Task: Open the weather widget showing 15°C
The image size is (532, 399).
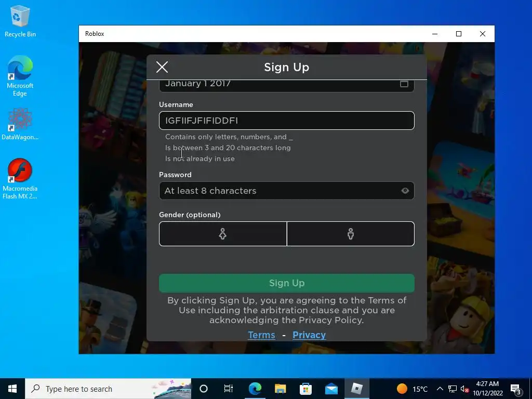Action: click(x=412, y=389)
